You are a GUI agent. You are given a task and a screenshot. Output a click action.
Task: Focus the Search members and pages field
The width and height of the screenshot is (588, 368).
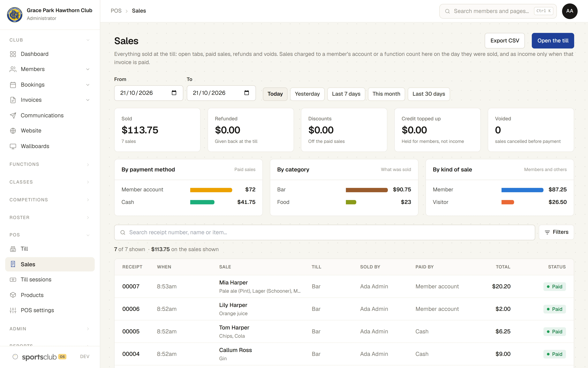coord(498,11)
